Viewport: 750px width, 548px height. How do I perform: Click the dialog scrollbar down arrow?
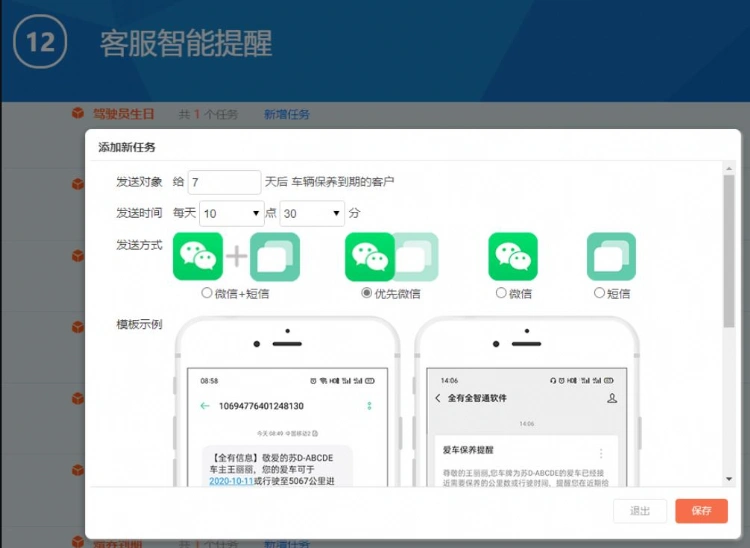point(729,479)
